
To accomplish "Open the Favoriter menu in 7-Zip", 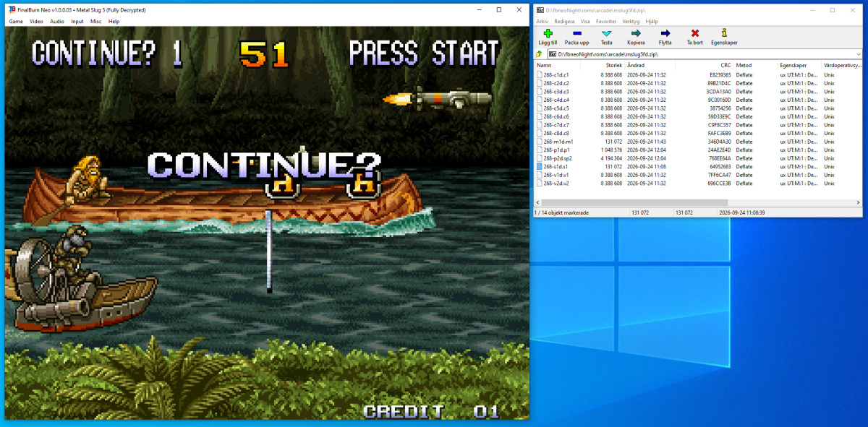I will tap(607, 22).
